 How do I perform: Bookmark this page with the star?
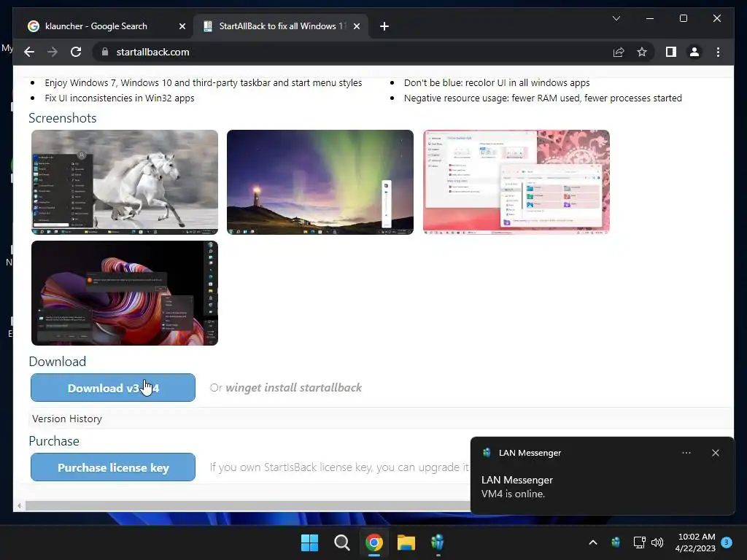click(642, 52)
